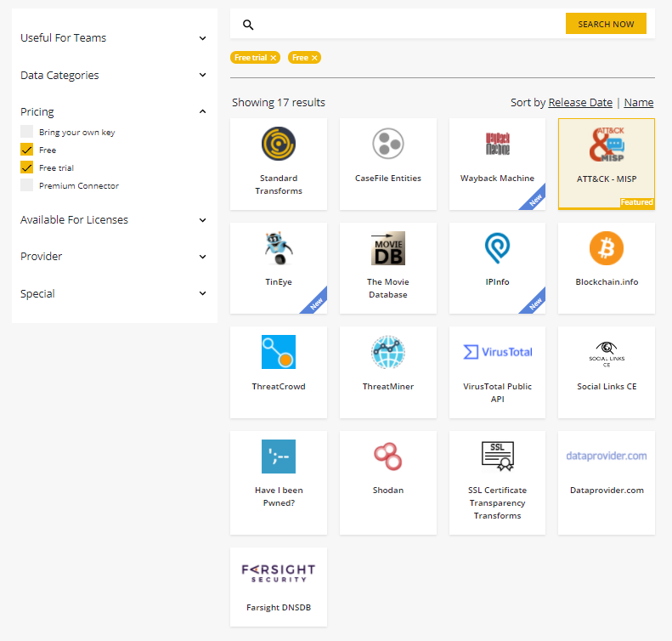Image resolution: width=672 pixels, height=641 pixels.
Task: Open the Farsight Security logo
Action: pos(279,573)
